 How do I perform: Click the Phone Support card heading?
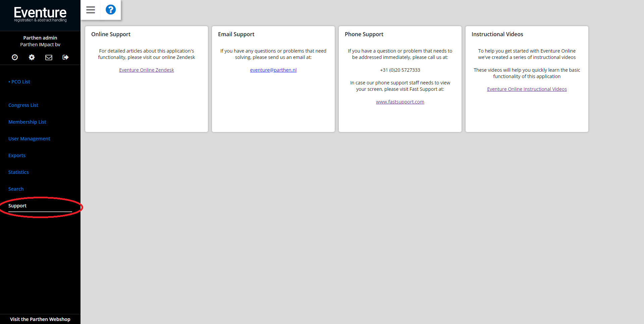(364, 34)
